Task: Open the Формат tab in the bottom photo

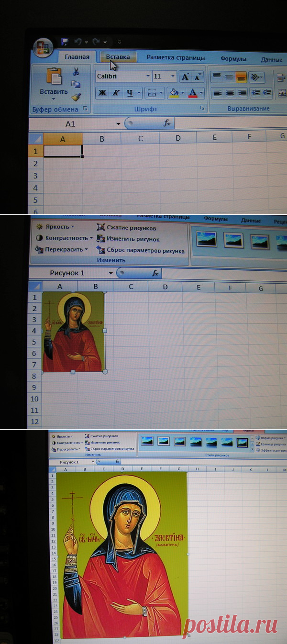Action: 248,431
